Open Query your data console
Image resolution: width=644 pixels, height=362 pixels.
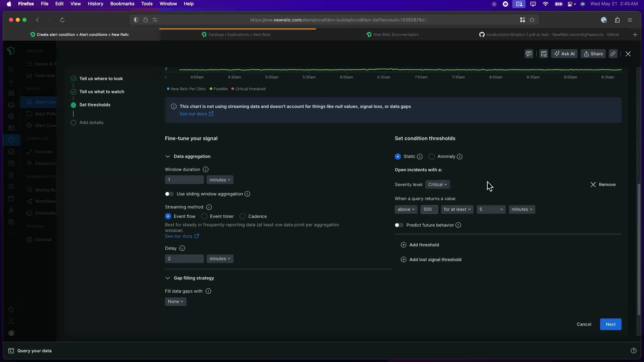tap(30, 351)
